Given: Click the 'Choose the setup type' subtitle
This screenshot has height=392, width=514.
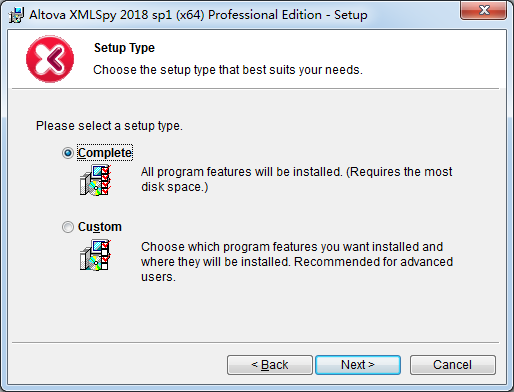Looking at the screenshot, I should tap(228, 70).
